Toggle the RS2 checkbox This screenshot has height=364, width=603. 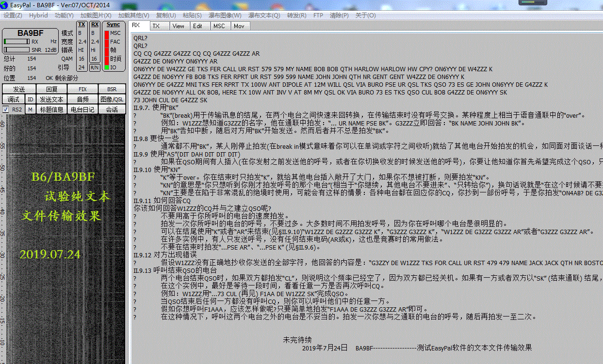tap(6, 110)
